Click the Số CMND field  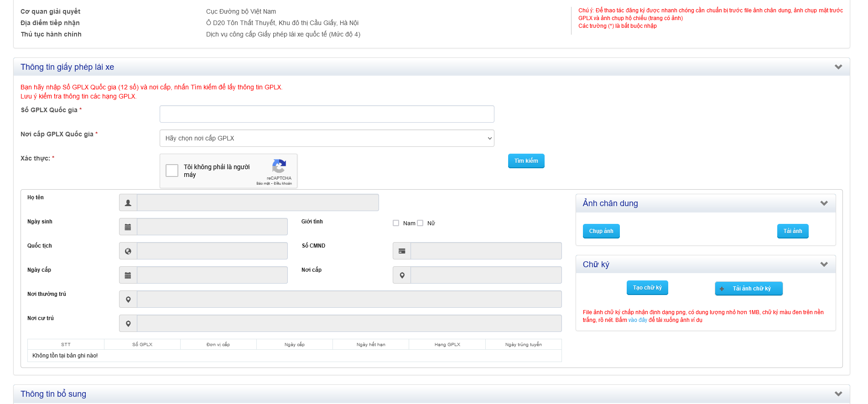pos(486,251)
